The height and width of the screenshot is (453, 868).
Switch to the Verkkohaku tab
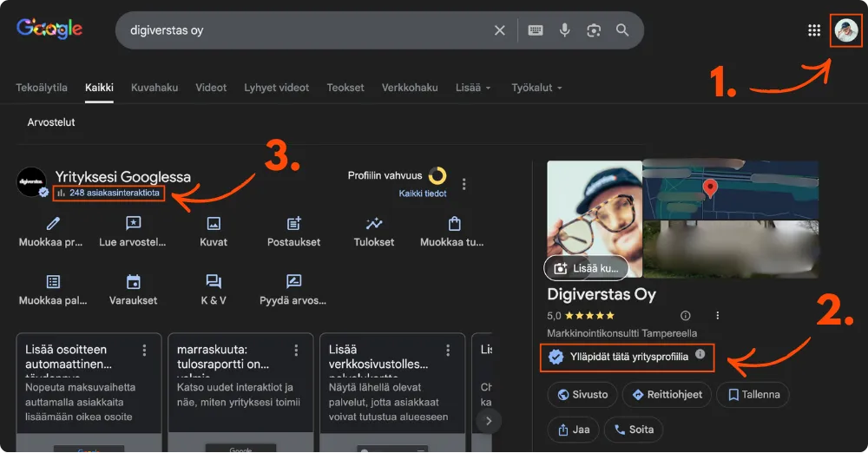(x=410, y=88)
